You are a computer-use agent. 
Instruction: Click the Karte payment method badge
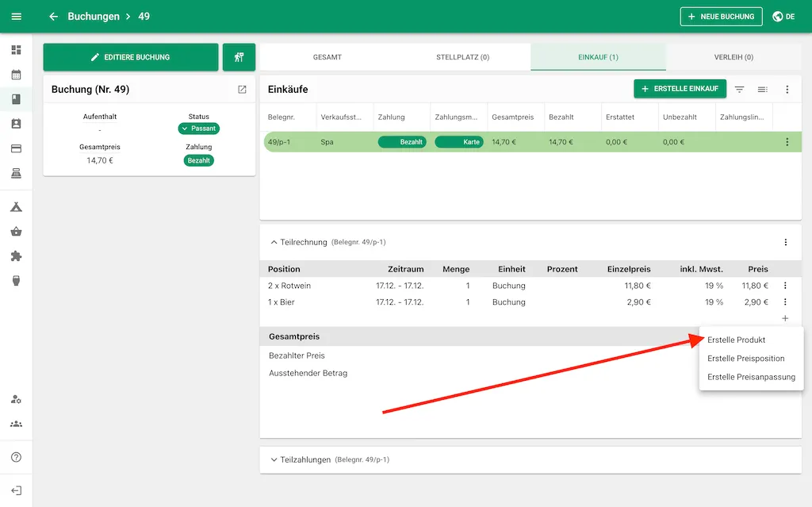click(459, 142)
